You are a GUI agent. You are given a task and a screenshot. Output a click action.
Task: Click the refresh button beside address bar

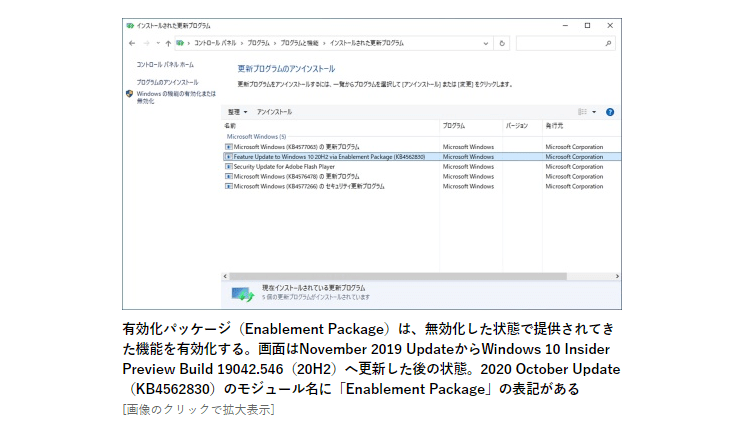click(x=502, y=43)
